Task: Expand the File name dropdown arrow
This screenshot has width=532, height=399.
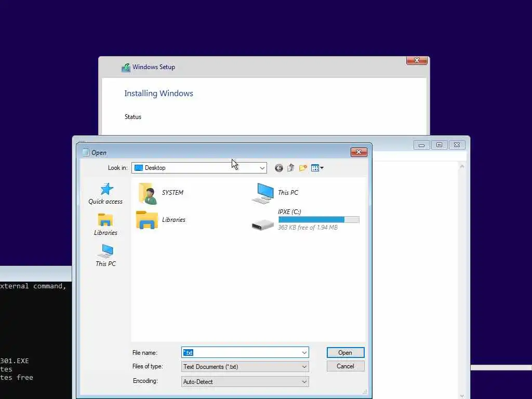Action: (304, 353)
